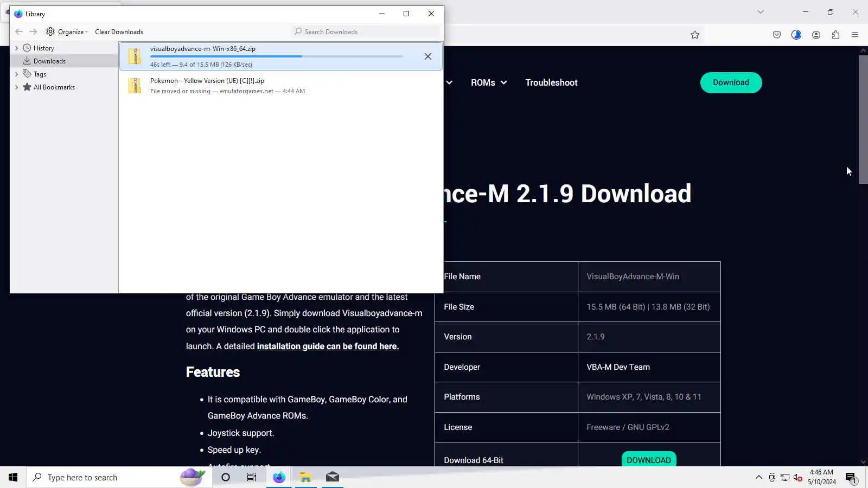Expand the Tags tree node

tap(17, 74)
